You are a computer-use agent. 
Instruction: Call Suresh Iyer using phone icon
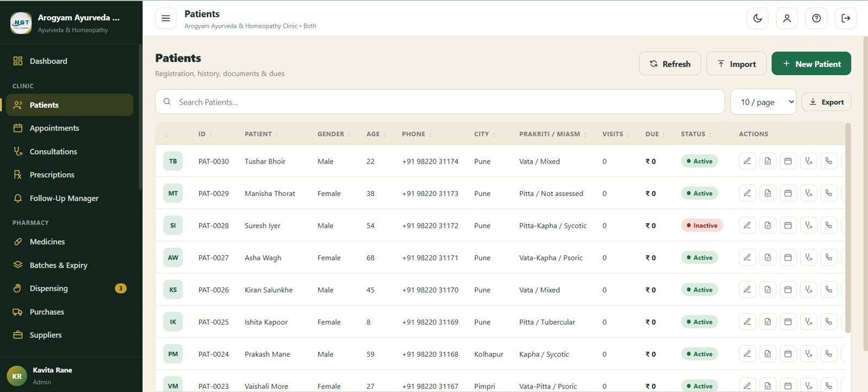click(x=829, y=225)
